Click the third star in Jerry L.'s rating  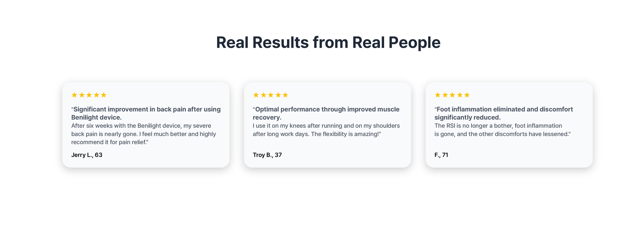pos(89,95)
